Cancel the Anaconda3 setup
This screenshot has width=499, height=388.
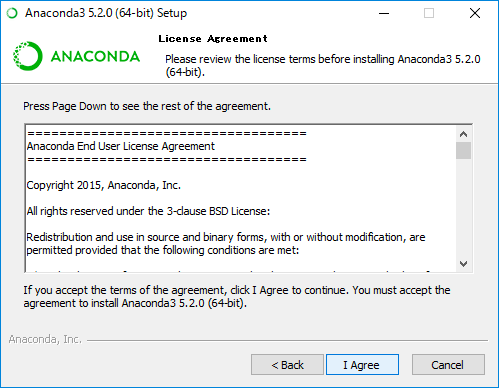pos(448,365)
